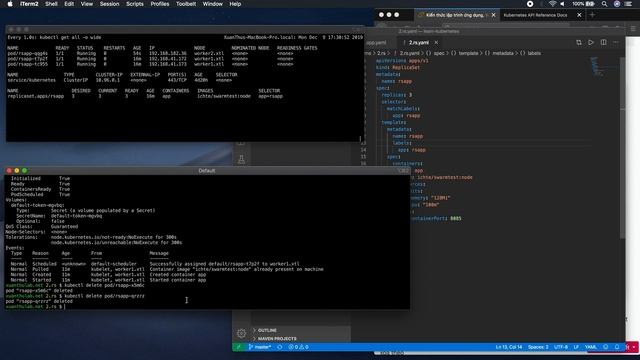Click the master branch in status bar
640x360 pixels.
pyautogui.click(x=260, y=347)
